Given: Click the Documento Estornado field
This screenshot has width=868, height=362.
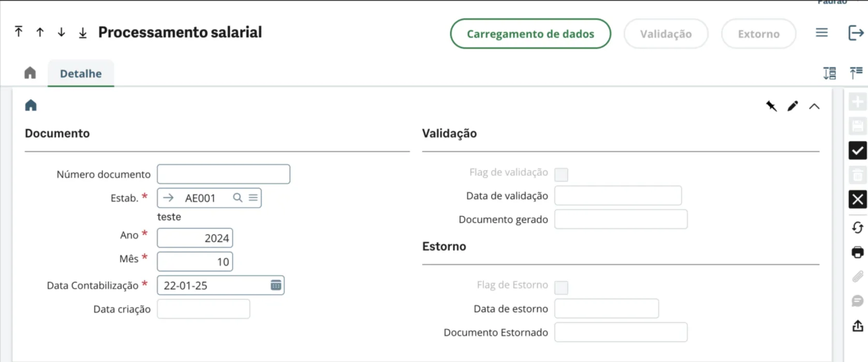Looking at the screenshot, I should click(621, 332).
